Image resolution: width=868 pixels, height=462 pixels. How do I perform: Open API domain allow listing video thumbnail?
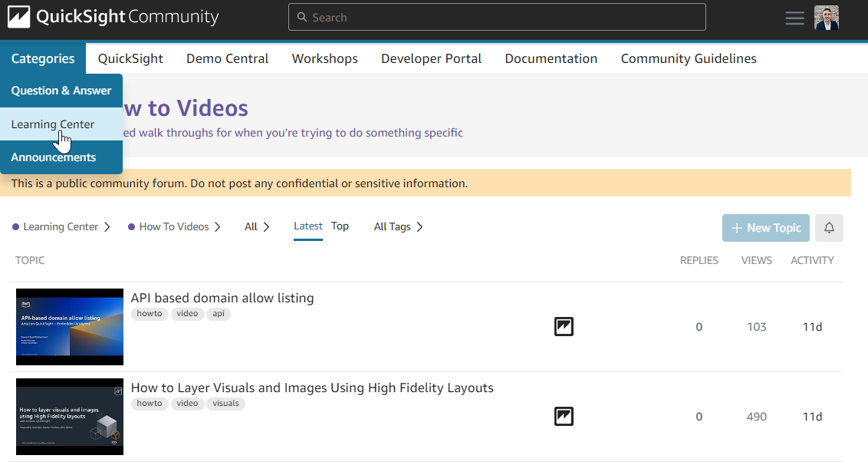(70, 327)
